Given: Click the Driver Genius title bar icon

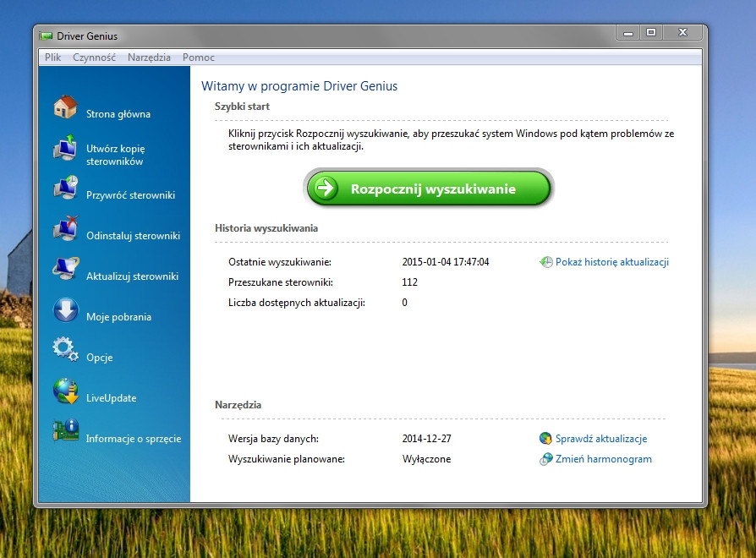Looking at the screenshot, I should coord(47,36).
